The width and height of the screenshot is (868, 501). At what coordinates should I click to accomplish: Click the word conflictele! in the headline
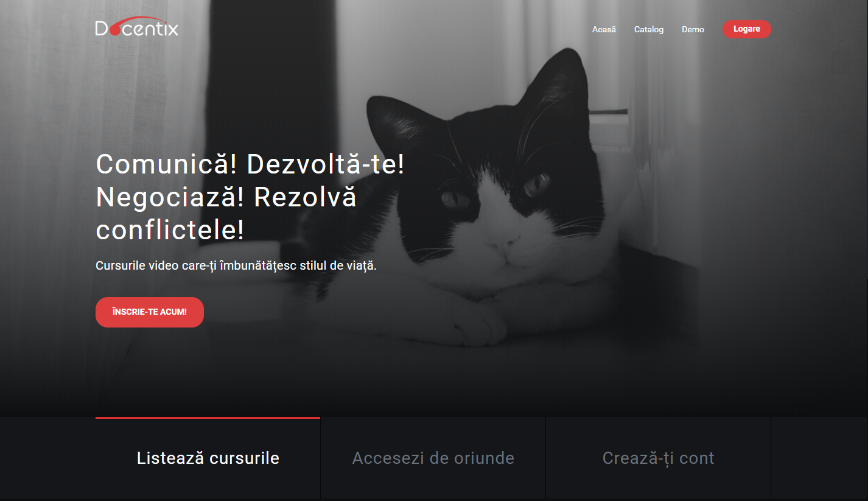click(x=170, y=229)
